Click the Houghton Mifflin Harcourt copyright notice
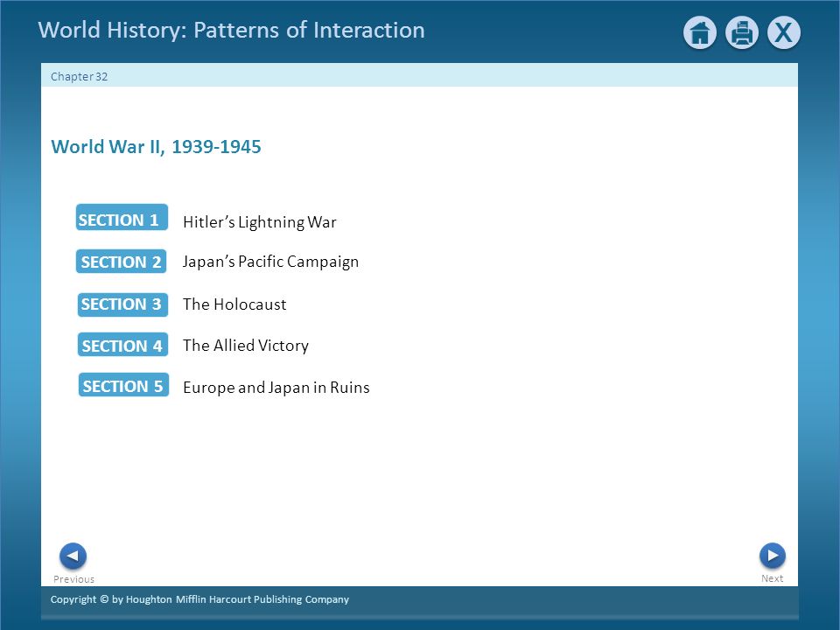The width and height of the screenshot is (840, 630). click(199, 599)
